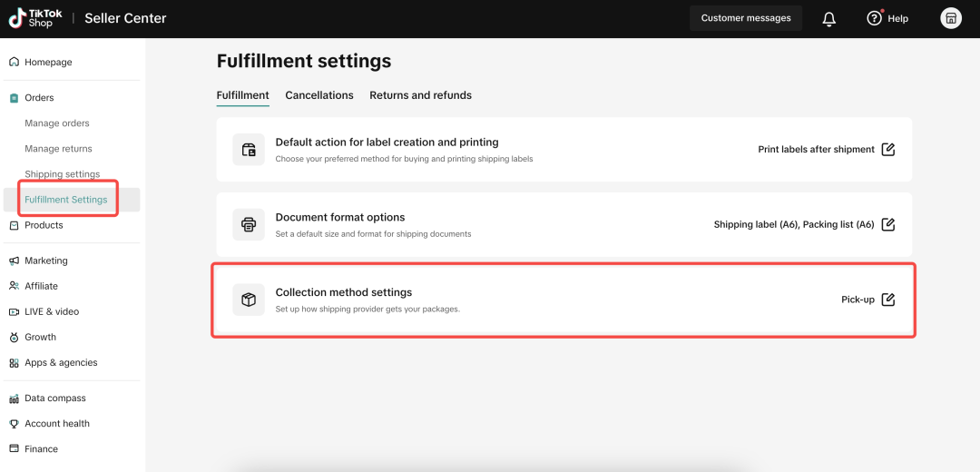The height and width of the screenshot is (472, 980).
Task: Click the TikTok Shop logo
Action: click(37, 18)
